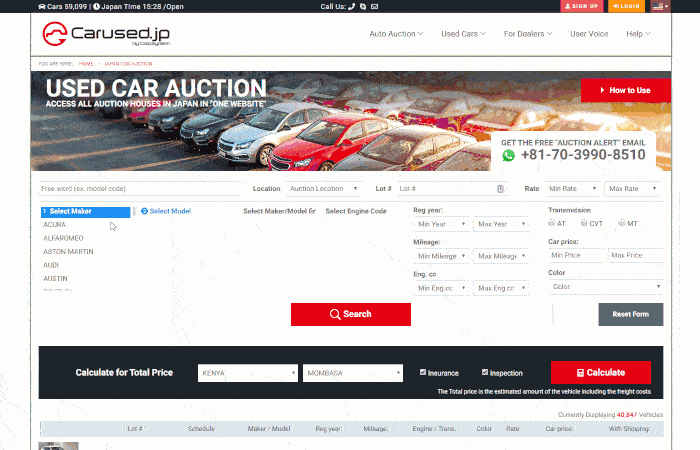Click the red Search button

click(351, 314)
